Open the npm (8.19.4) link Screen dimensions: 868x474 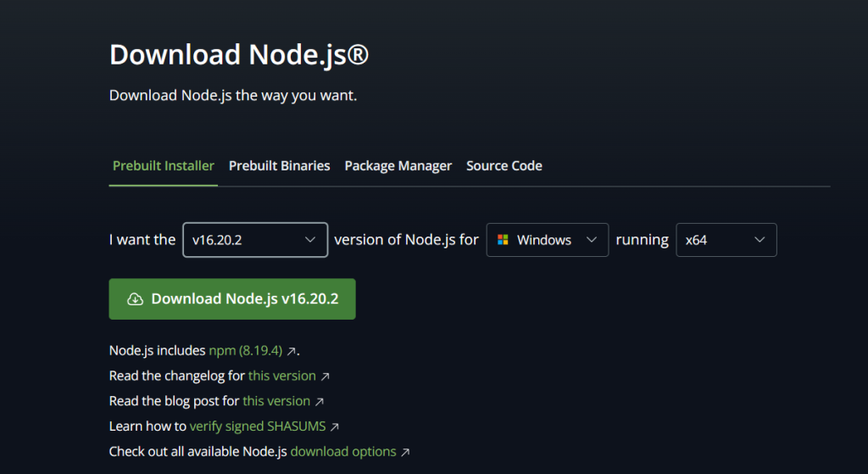pyautogui.click(x=246, y=350)
